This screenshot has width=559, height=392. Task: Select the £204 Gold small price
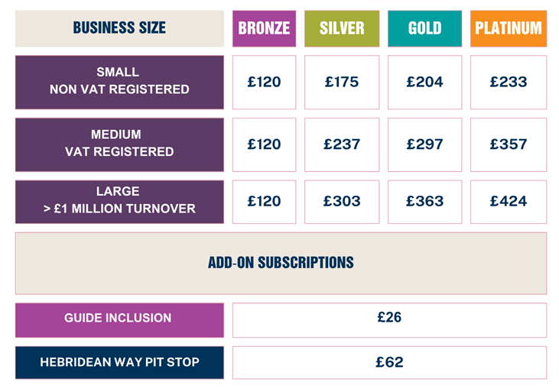coord(424,82)
